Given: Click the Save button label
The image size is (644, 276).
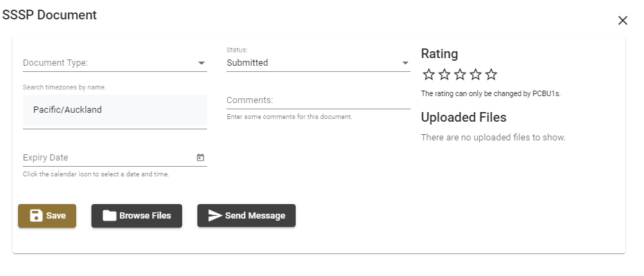Looking at the screenshot, I should point(56,215).
